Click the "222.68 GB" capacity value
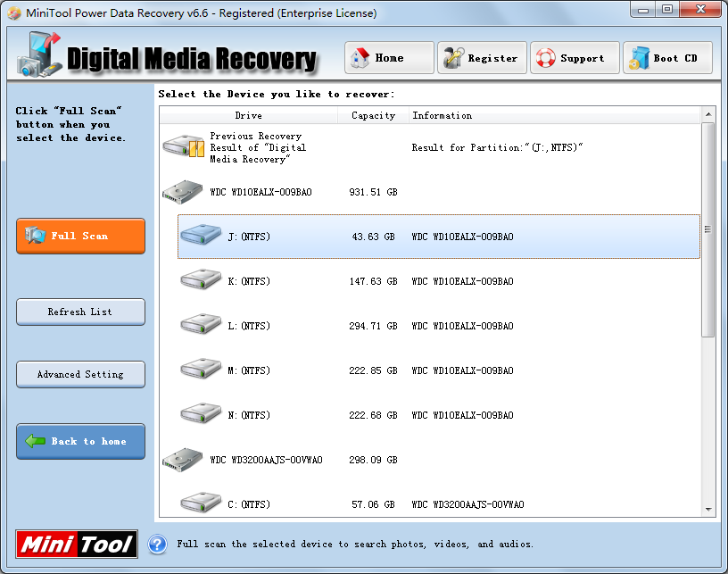The height and width of the screenshot is (574, 728). coord(373,415)
